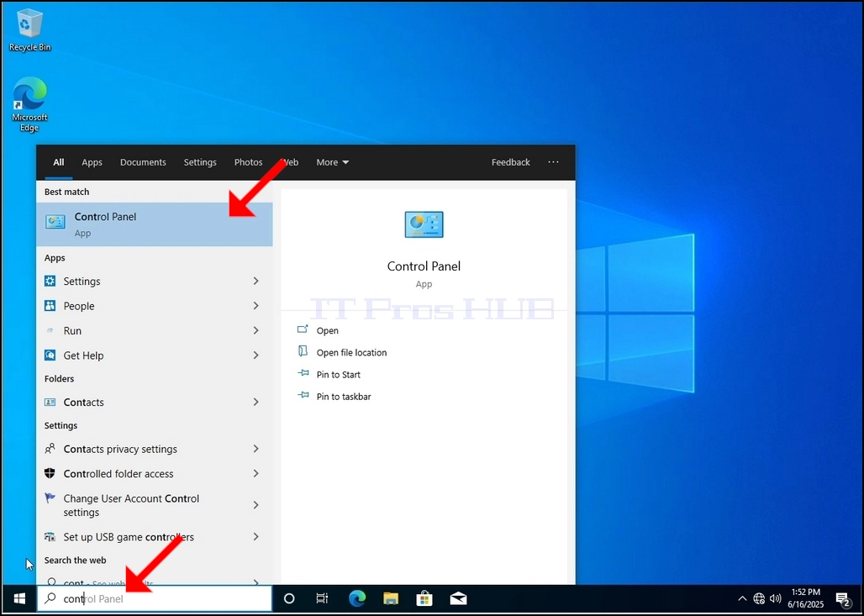The height and width of the screenshot is (616, 864).
Task: Open the More filter dropdown
Action: click(332, 162)
